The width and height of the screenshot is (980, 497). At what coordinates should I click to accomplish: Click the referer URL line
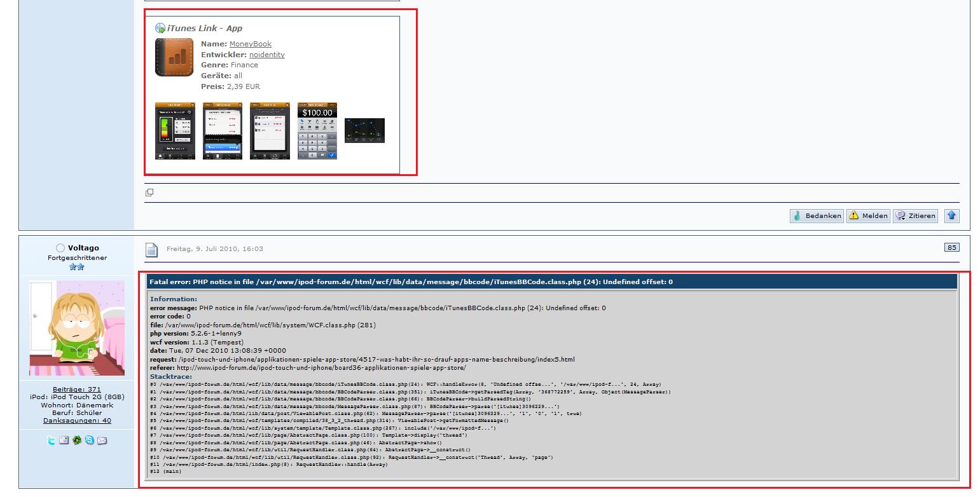coord(308,367)
